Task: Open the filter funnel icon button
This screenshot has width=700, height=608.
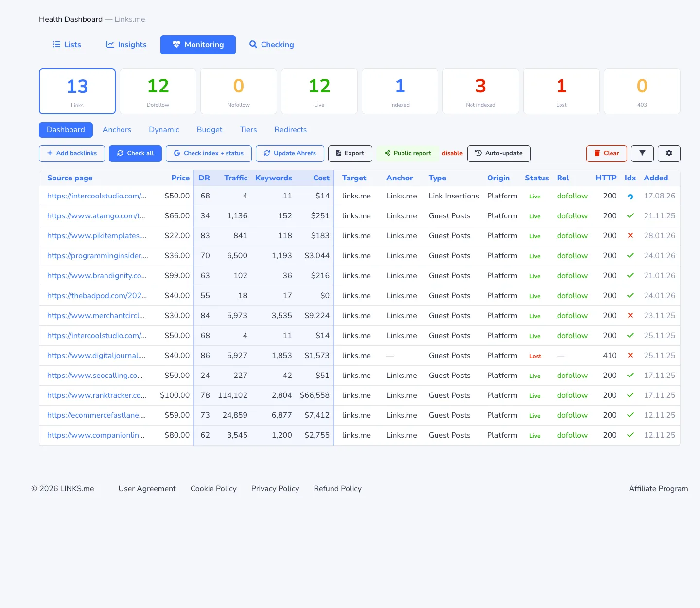Action: pos(642,153)
